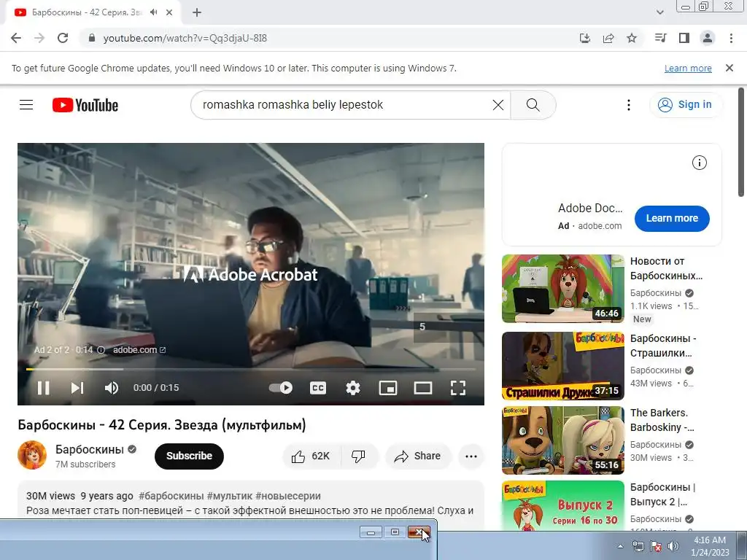Enable miniplayer mode icon
Screen dimensions: 747x560
click(x=388, y=388)
